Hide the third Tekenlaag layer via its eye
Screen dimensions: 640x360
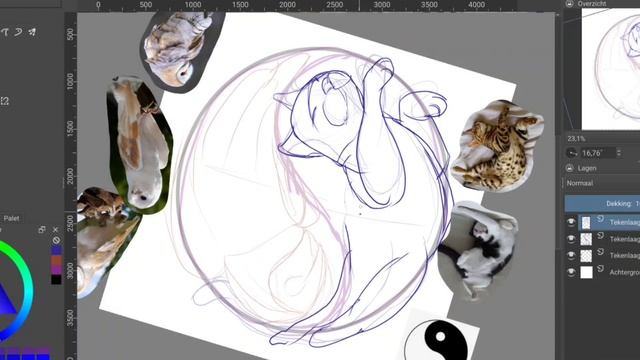(x=571, y=255)
